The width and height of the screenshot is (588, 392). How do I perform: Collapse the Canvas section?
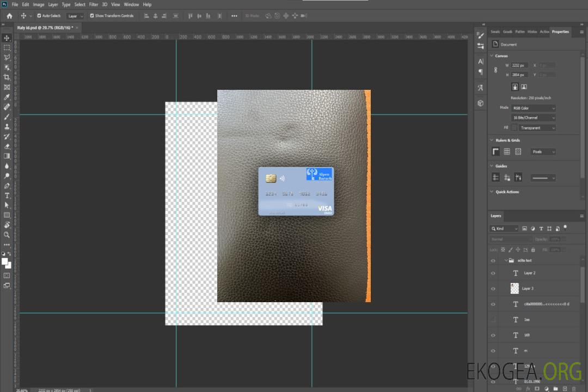click(x=492, y=56)
